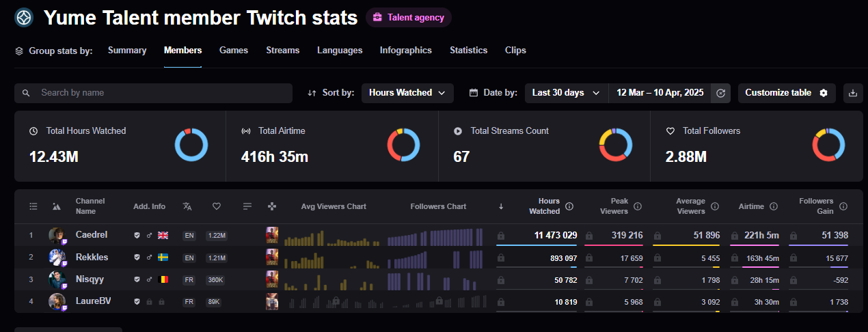Switch to the Summary tab
The image size is (868, 332).
(x=127, y=51)
